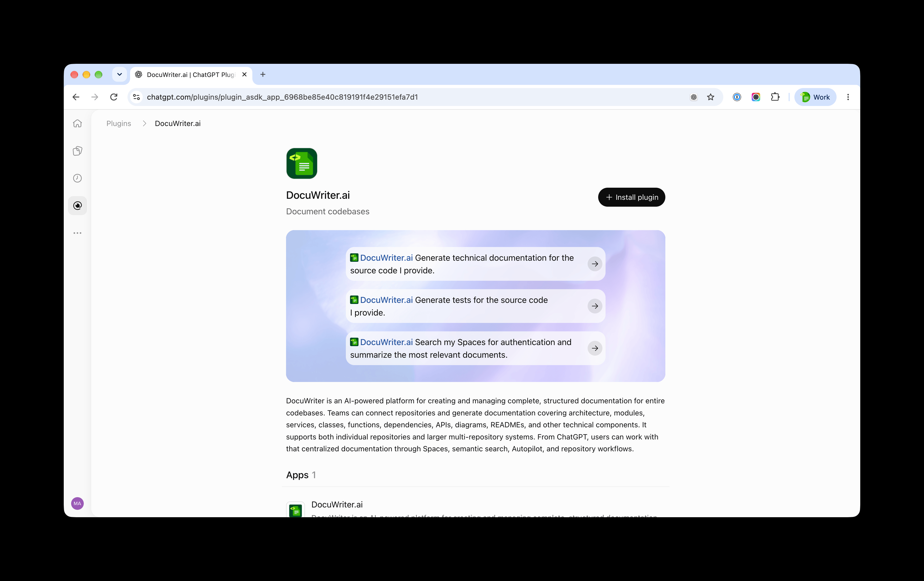Expand the tab search dropdown chevron
Viewport: 924px width, 581px height.
[x=119, y=75]
